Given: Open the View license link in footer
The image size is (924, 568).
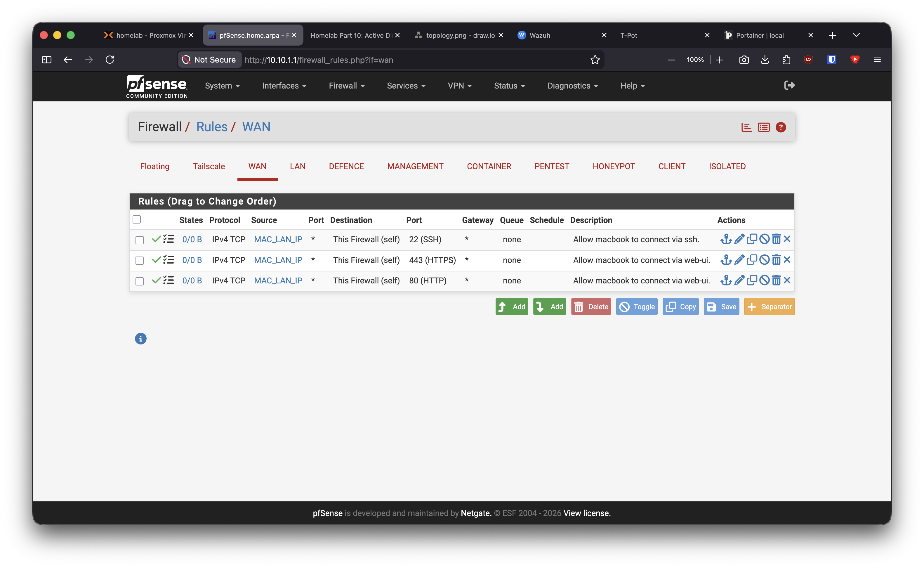Looking at the screenshot, I should [587, 513].
